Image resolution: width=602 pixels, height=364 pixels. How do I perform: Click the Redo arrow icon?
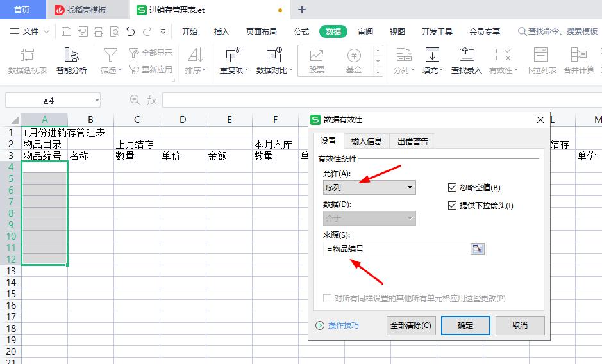point(147,31)
